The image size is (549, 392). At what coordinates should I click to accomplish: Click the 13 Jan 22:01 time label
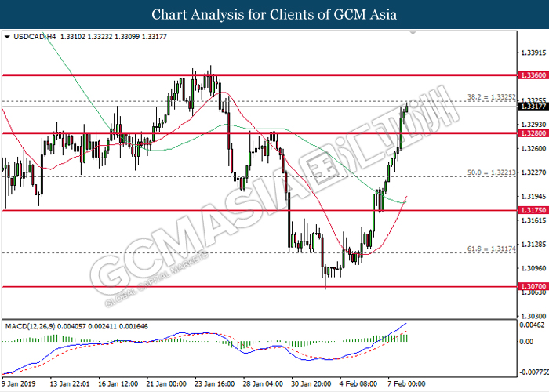click(70, 383)
